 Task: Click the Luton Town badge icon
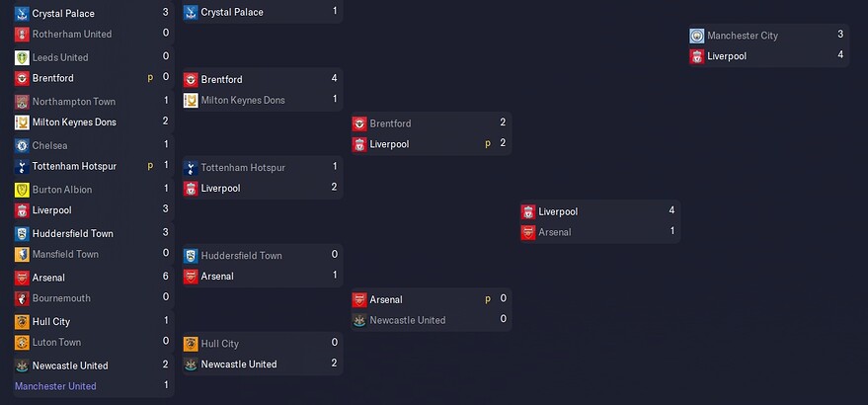tap(22, 343)
